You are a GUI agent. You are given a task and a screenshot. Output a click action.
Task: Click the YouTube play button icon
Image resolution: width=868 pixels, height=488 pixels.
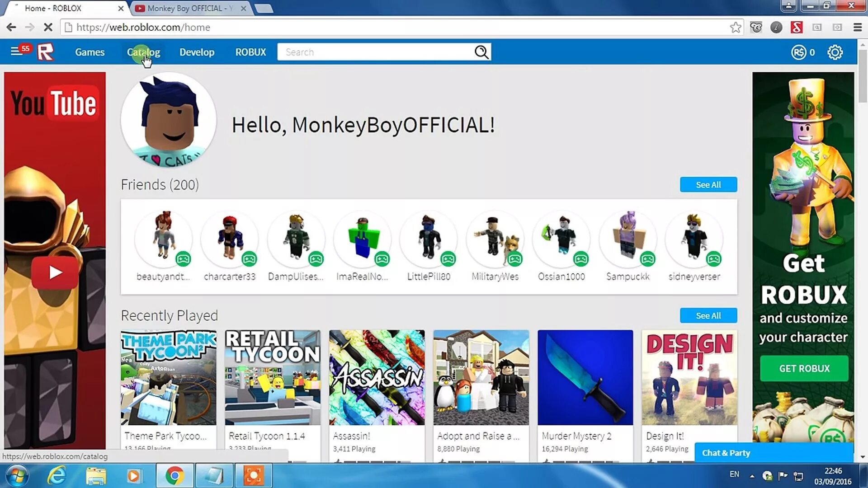coord(55,273)
